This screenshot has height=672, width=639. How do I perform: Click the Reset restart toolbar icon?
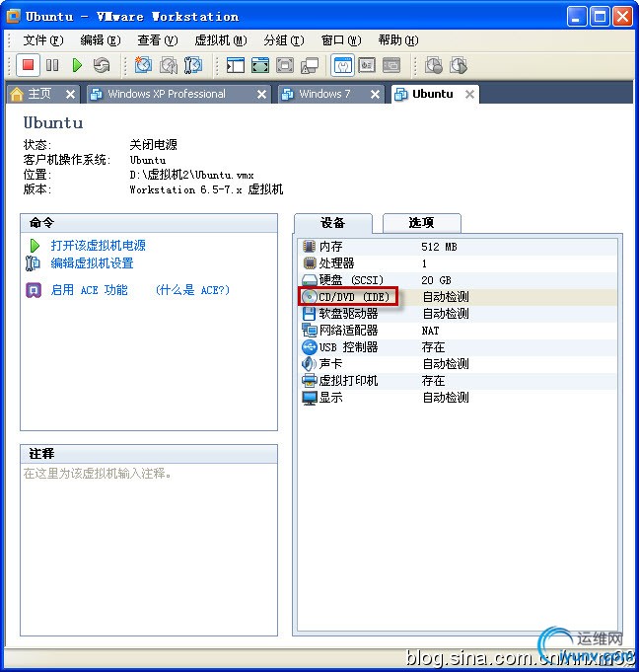tap(102, 65)
